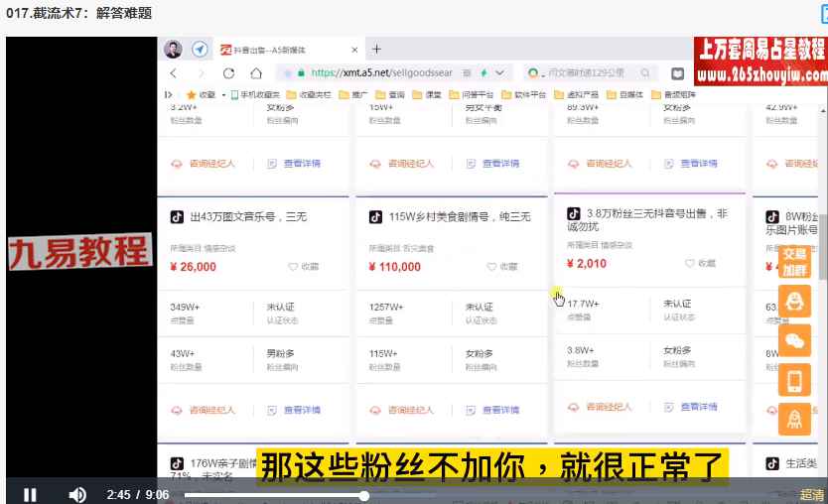Click the address bar URL xmt.a5.net

click(381, 72)
